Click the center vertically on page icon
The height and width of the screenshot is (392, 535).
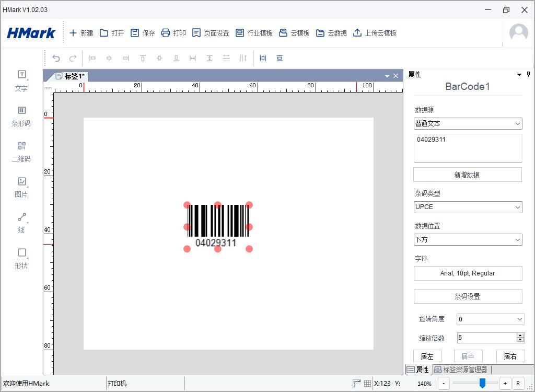280,58
